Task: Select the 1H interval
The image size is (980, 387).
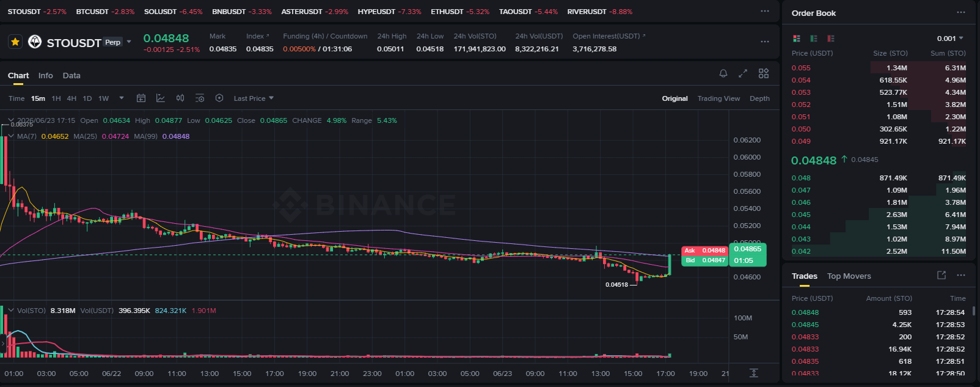Action: point(56,98)
